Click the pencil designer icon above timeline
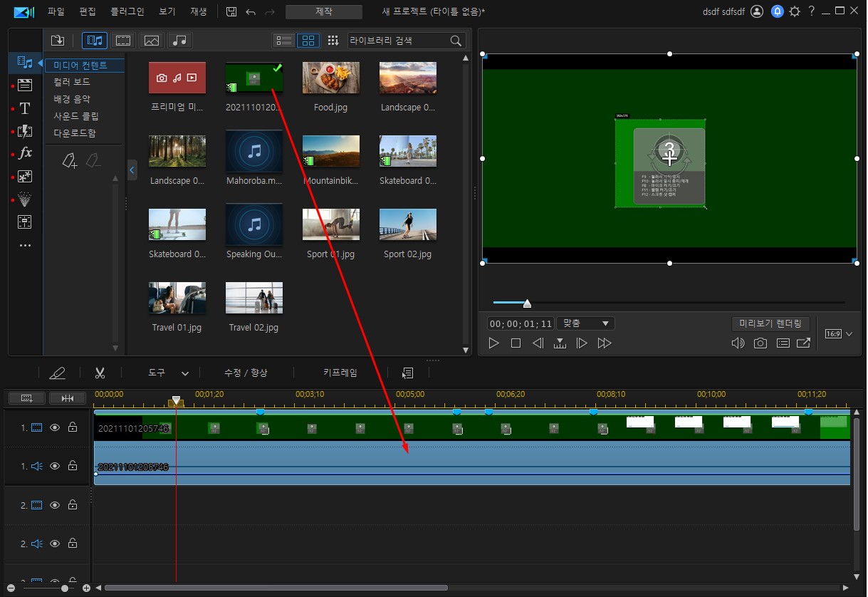This screenshot has height=597, width=868. (x=57, y=373)
